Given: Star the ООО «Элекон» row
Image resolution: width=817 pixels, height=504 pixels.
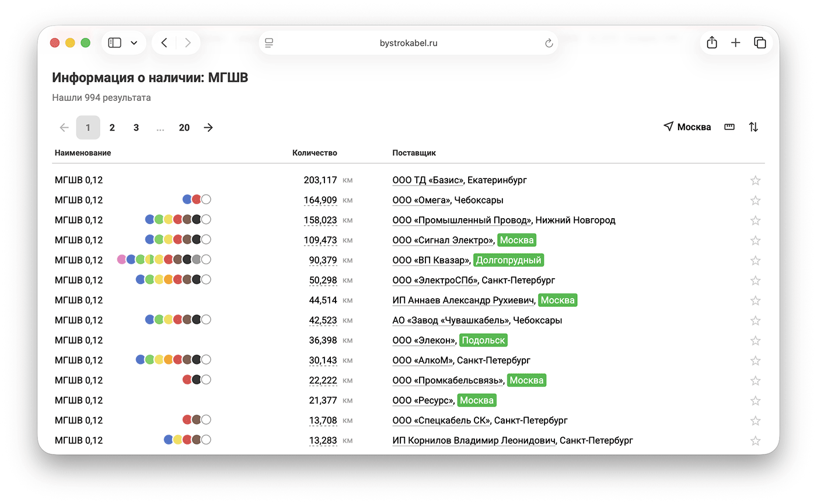Looking at the screenshot, I should 755,341.
